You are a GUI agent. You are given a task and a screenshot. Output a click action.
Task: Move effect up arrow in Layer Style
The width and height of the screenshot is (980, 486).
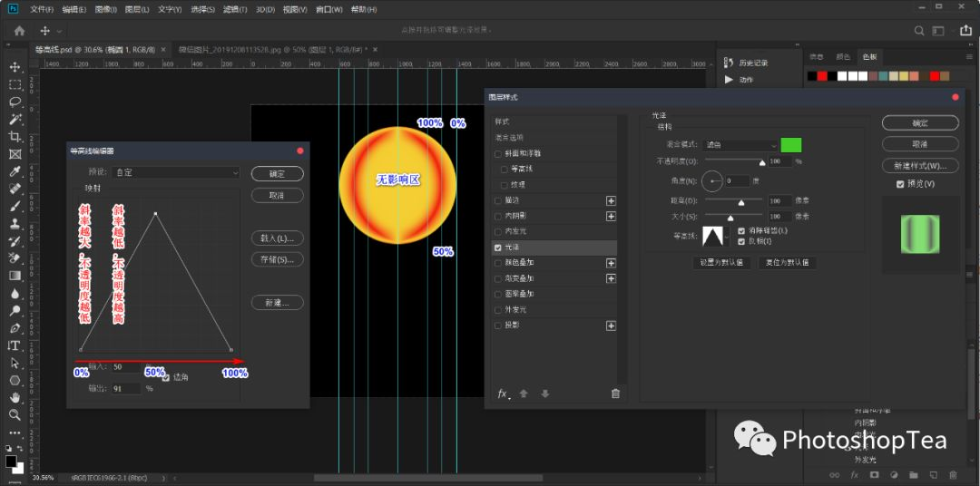coord(524,394)
